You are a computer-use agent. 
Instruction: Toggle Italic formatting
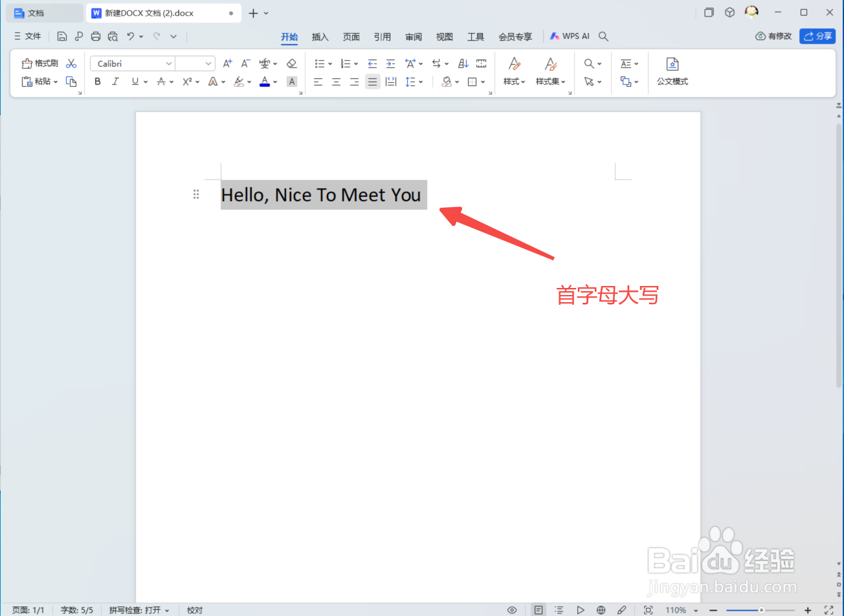pos(116,82)
